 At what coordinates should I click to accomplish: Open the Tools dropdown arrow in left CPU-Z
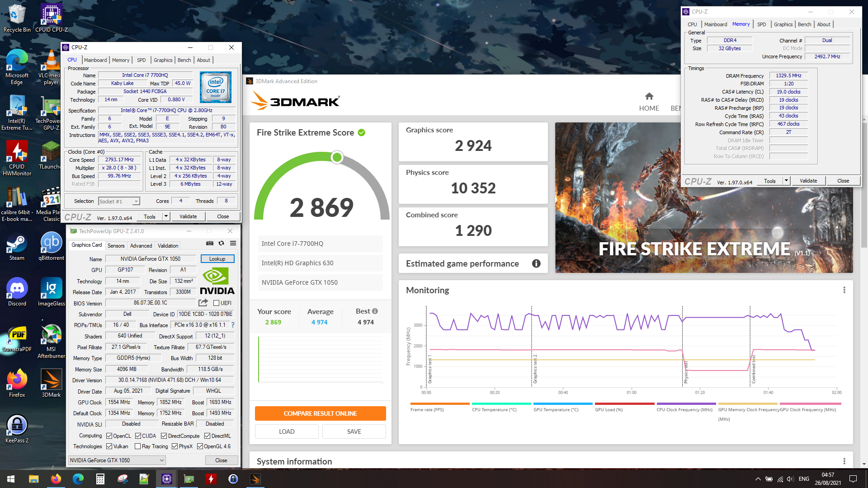click(x=166, y=217)
